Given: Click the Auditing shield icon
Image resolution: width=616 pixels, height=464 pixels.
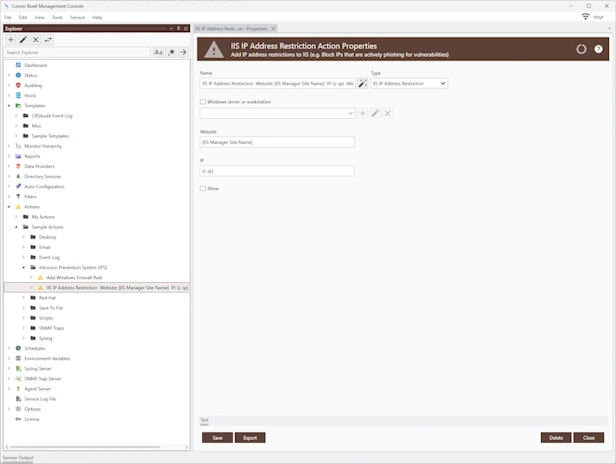Looking at the screenshot, I should coord(18,85).
